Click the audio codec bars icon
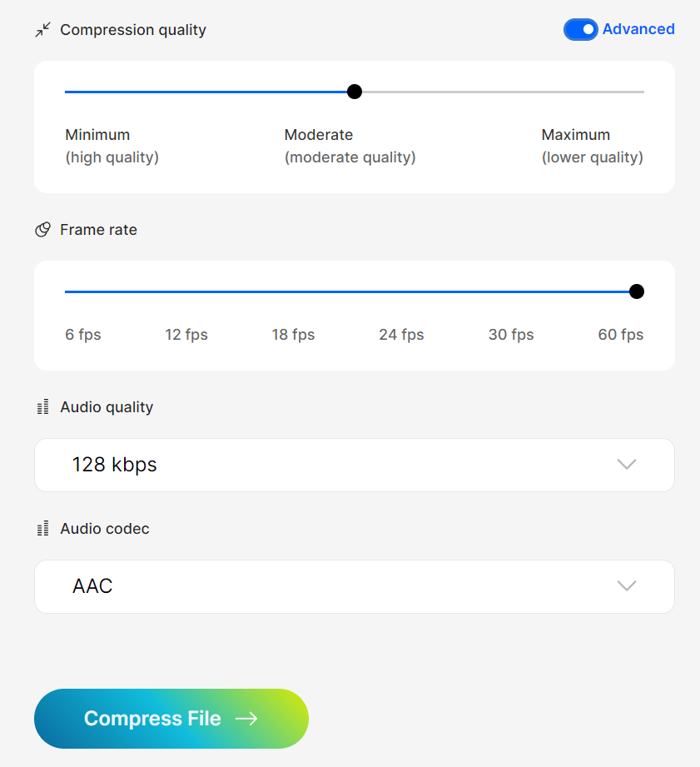 42,529
